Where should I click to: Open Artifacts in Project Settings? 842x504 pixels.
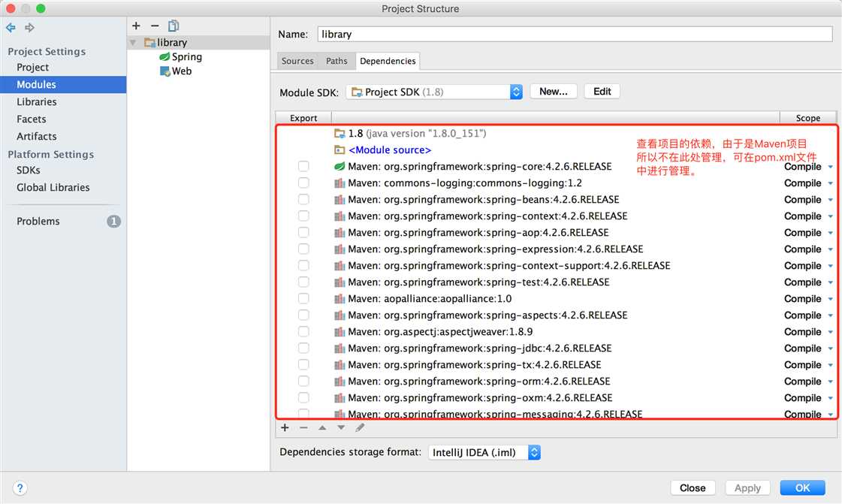coord(37,137)
